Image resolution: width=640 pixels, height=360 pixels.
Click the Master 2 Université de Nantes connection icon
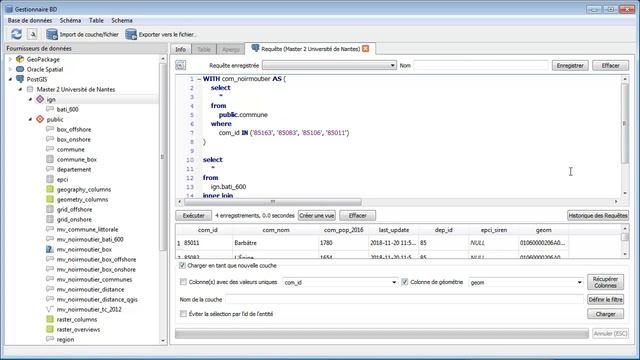(x=30, y=89)
